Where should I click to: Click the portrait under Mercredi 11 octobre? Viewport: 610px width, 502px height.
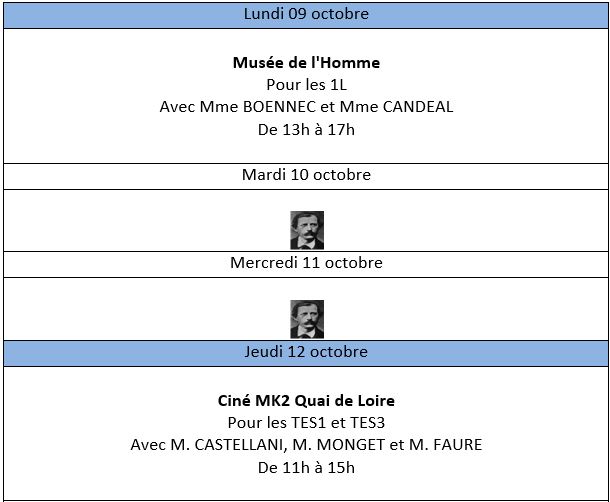[306, 319]
